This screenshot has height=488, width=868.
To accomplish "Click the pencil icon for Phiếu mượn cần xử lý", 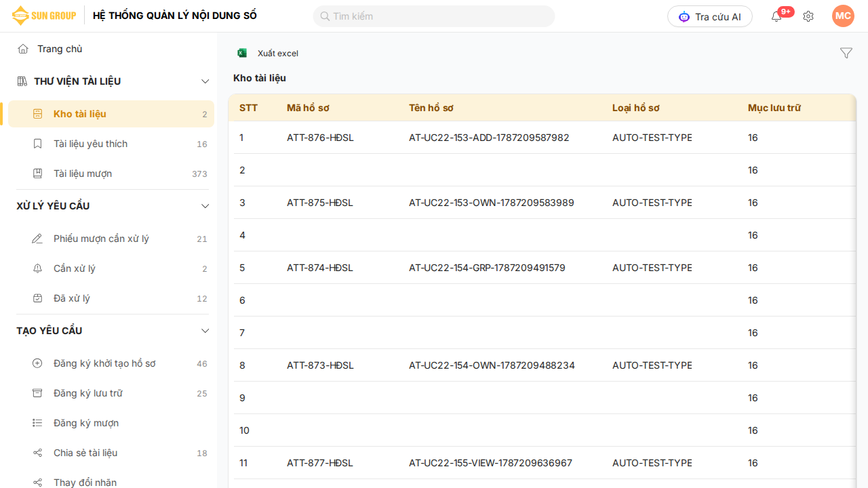I will (x=38, y=239).
